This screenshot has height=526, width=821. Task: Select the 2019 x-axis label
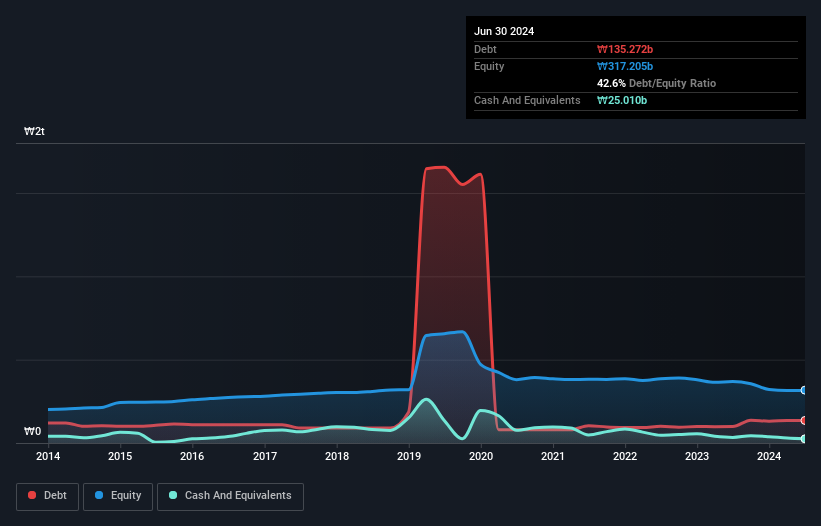[x=409, y=456]
